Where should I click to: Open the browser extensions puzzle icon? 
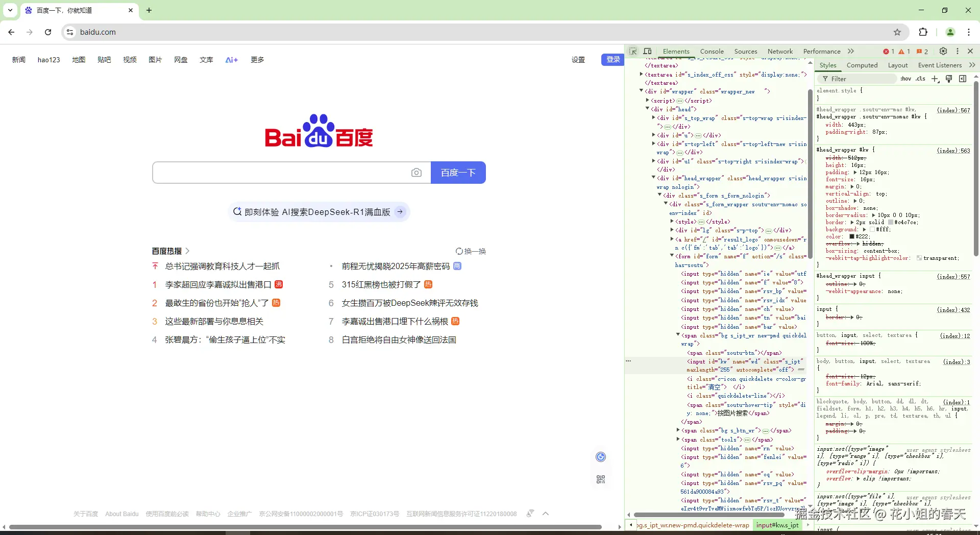(923, 32)
